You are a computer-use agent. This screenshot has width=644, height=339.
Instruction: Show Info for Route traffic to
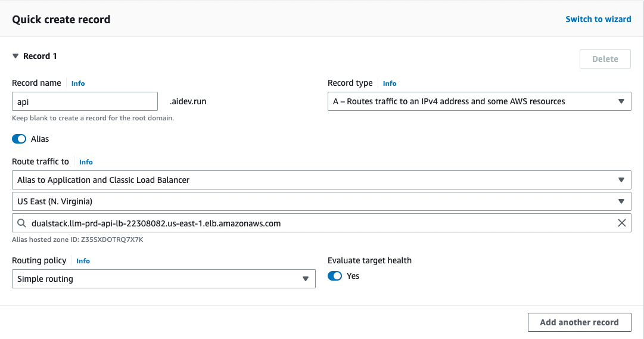point(86,162)
